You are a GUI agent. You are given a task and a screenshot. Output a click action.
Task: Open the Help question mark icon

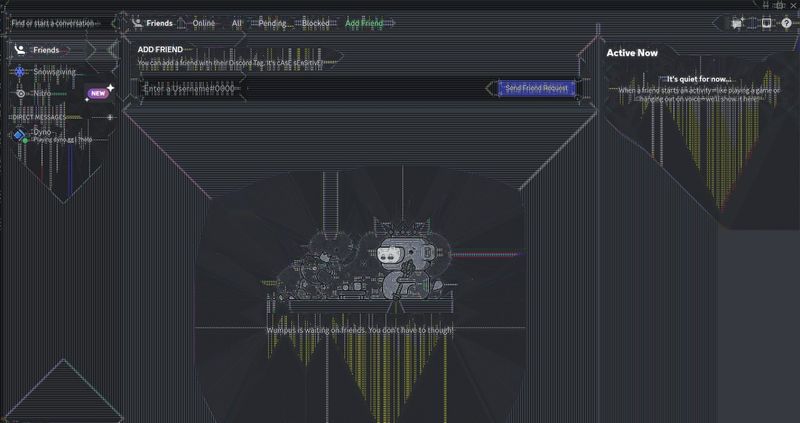click(x=786, y=23)
